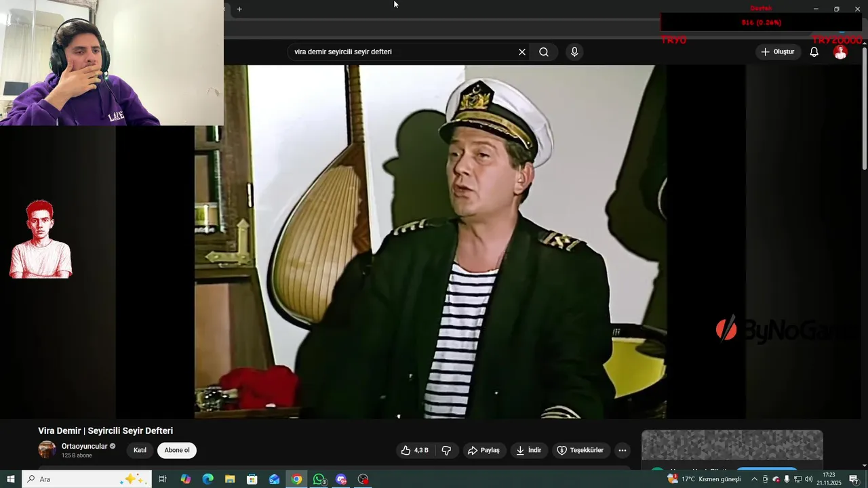
Task: Focus the taskbar Ara search box
Action: 87,479
